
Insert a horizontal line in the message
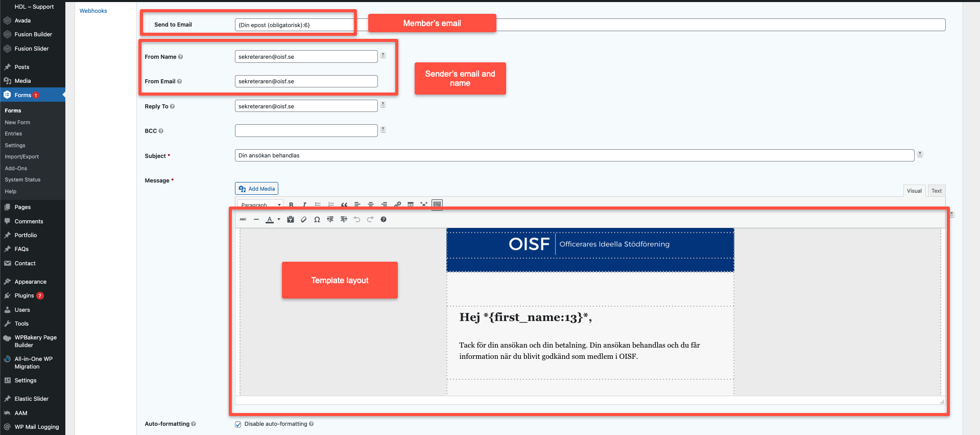(x=256, y=219)
